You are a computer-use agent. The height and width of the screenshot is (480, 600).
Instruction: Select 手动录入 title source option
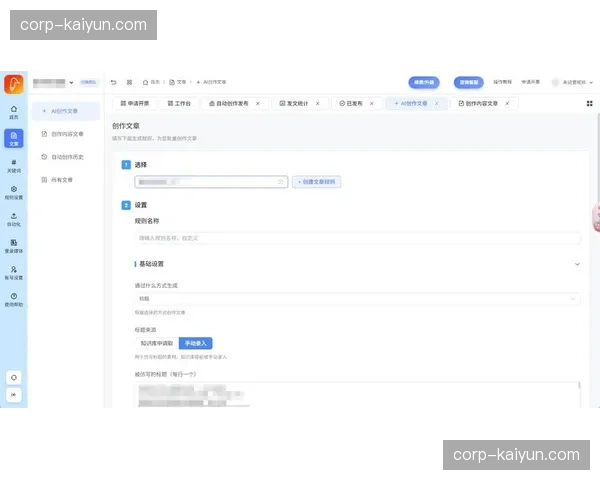(x=196, y=343)
